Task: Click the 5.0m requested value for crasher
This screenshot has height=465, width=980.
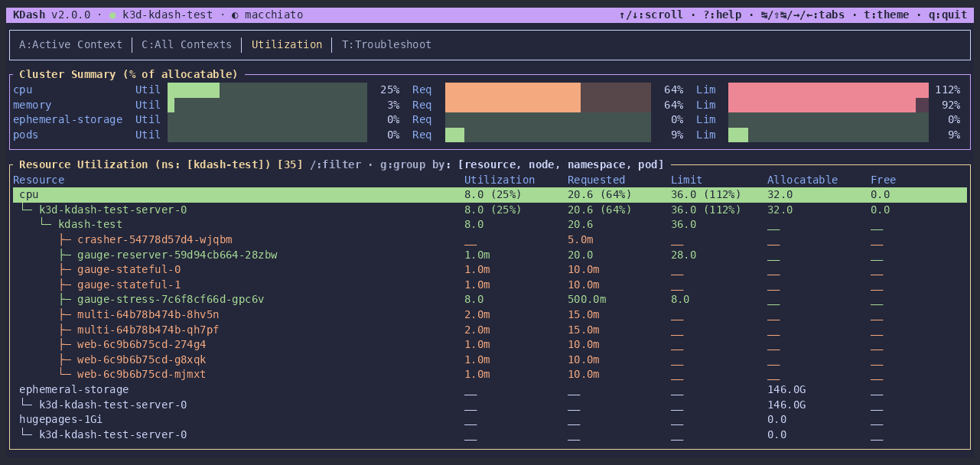Action: (x=581, y=239)
